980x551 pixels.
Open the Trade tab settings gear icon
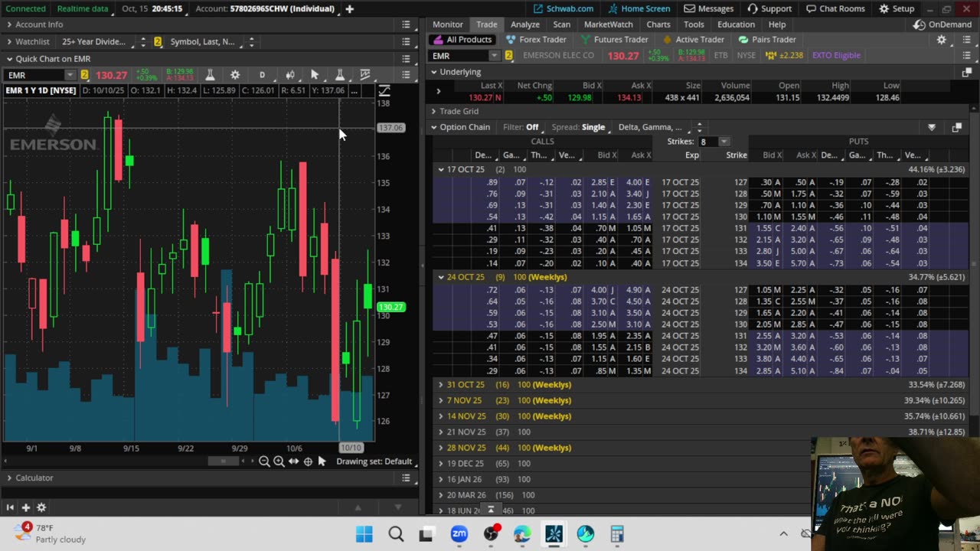[x=941, y=40]
